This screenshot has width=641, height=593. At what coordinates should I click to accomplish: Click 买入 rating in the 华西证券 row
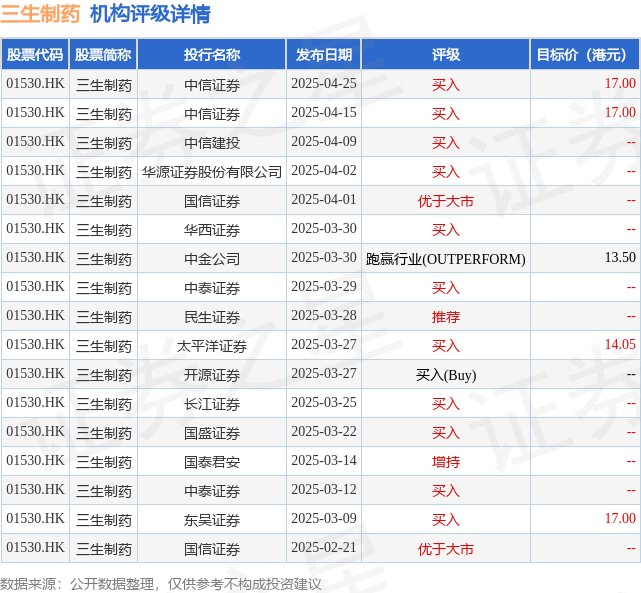[446, 230]
